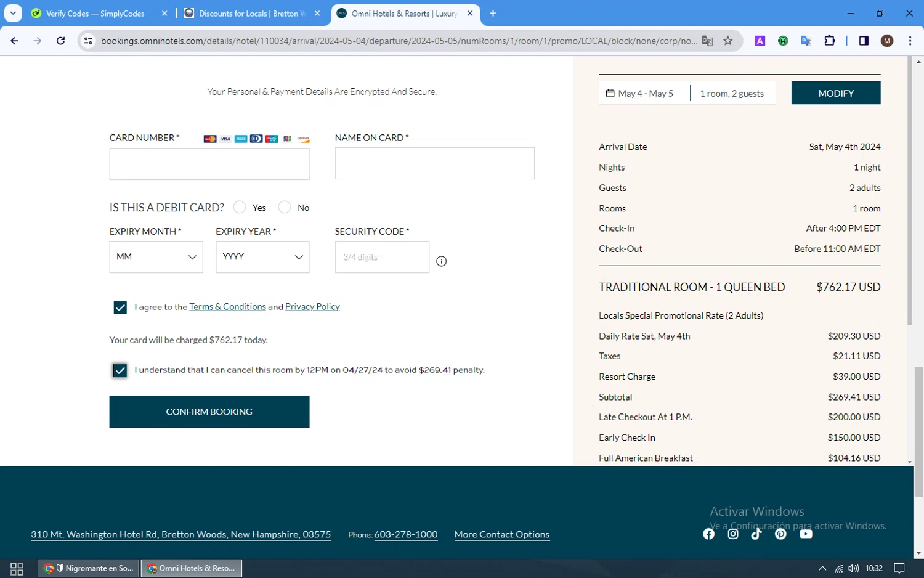Open the green circular extension icon
This screenshot has width=924, height=578.
tap(783, 41)
